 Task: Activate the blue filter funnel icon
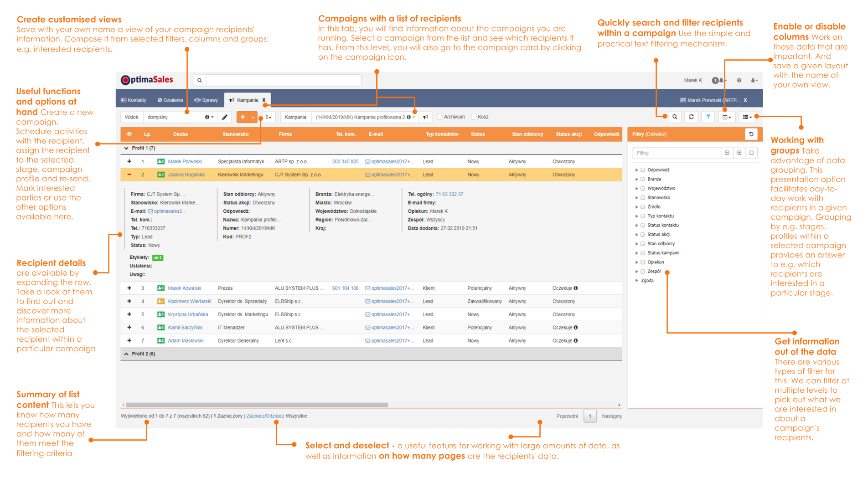tap(708, 117)
